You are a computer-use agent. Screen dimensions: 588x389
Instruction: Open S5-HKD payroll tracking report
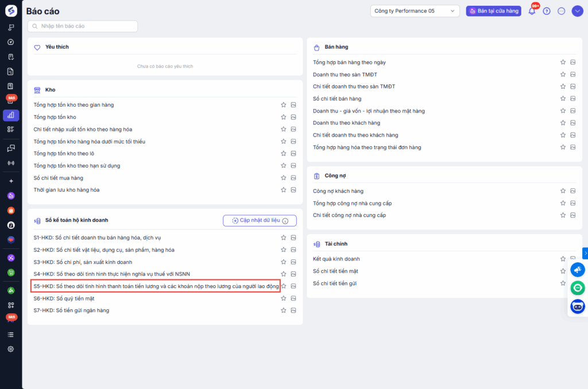(x=156, y=286)
